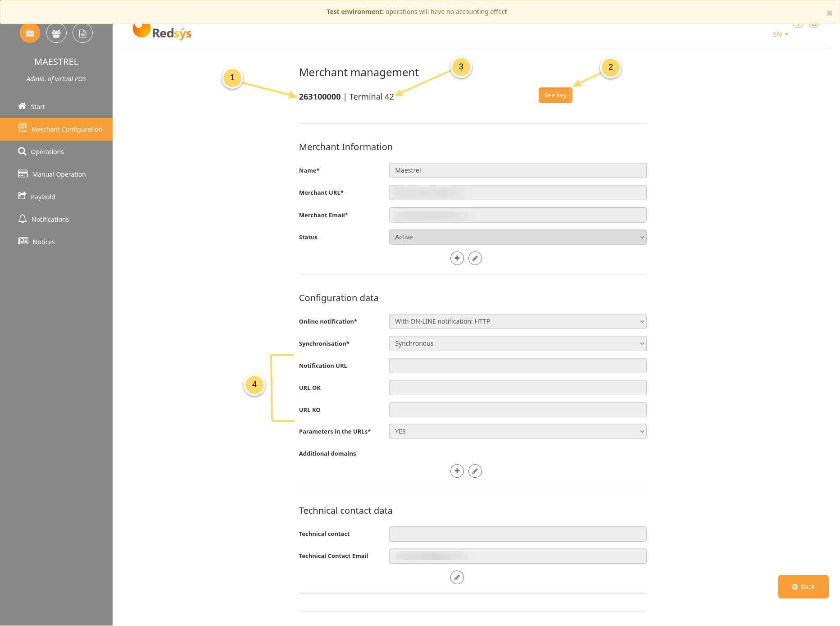Open Notifications in the sidebar
This screenshot has width=840, height=626.
point(50,219)
